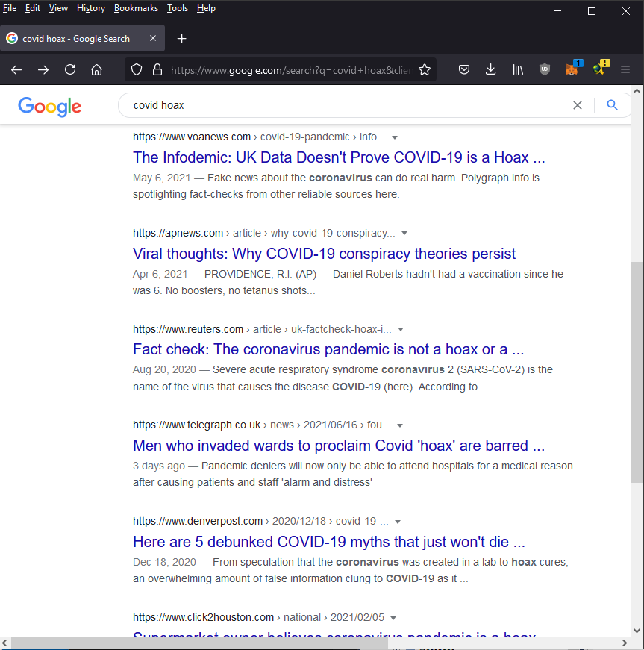Maximize the Firefox window
Viewport: 644px width, 650px height.
point(592,11)
